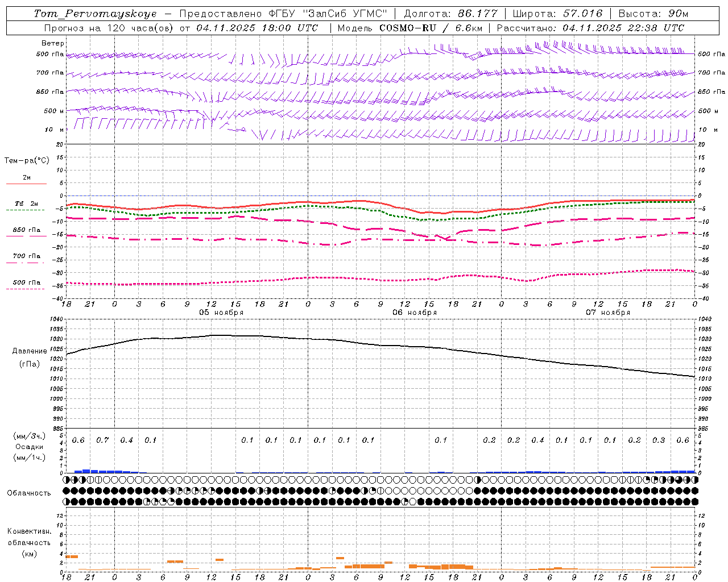The width and height of the screenshot is (728, 582).
Task: Click the 500 м wind level label on the left
Action: tap(54, 111)
